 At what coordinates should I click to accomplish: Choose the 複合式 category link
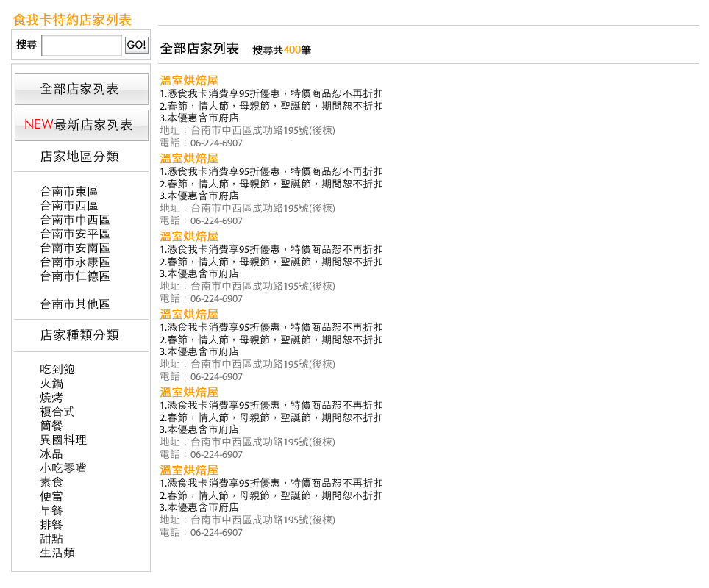point(57,412)
